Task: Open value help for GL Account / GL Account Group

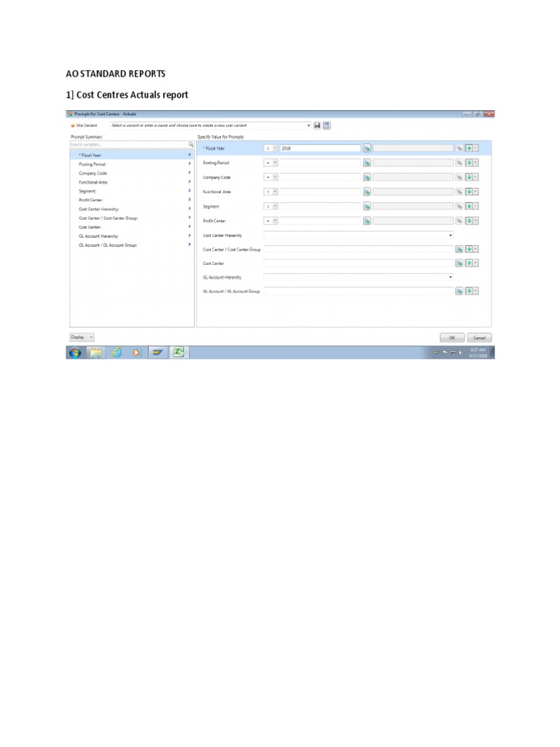Action: pos(459,291)
